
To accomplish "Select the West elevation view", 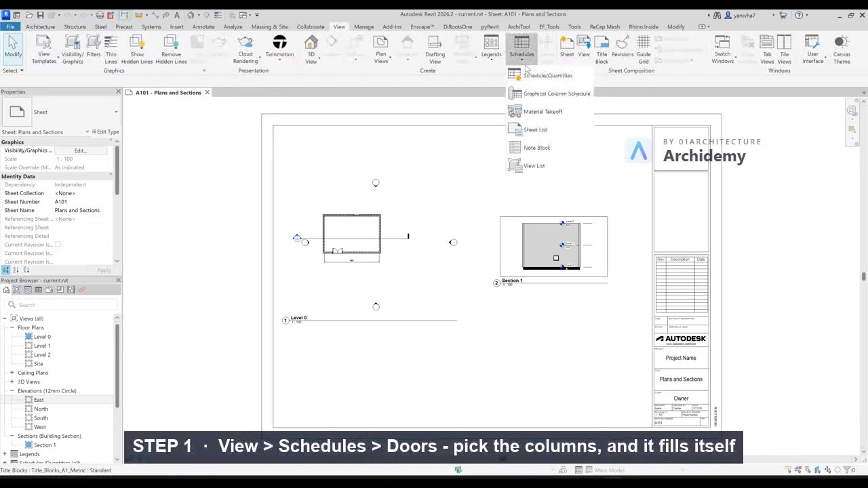I will (x=40, y=427).
